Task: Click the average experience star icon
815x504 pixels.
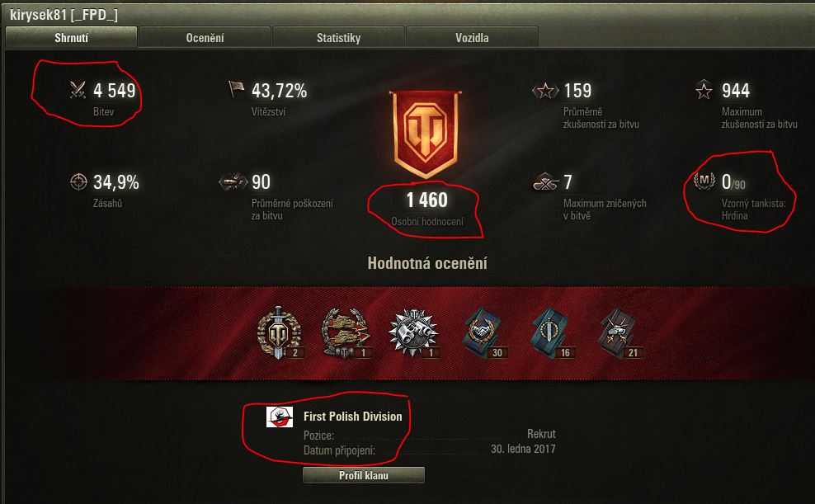Action: [x=545, y=91]
